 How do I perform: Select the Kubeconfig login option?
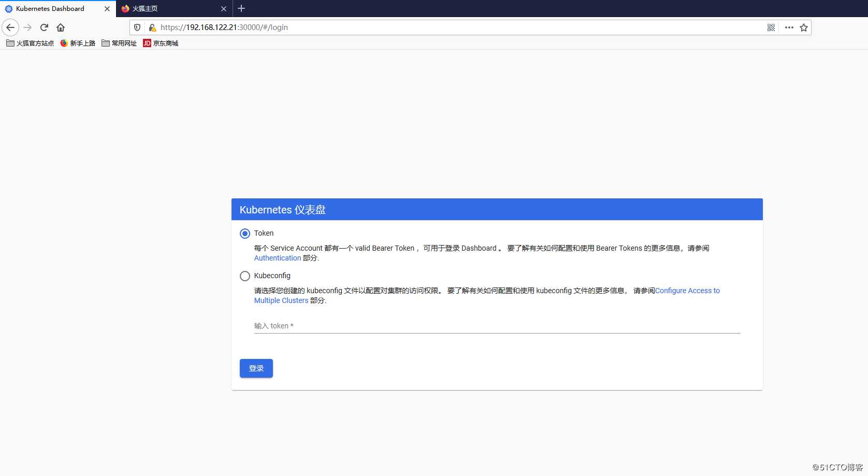pos(245,276)
